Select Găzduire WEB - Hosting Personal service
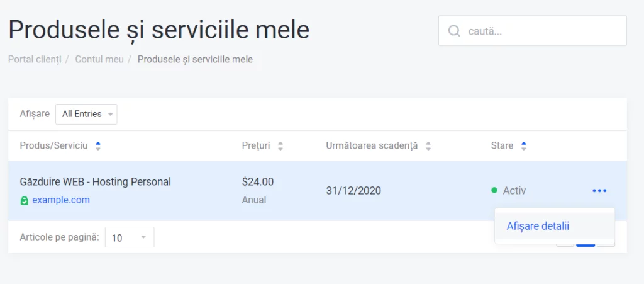The image size is (644, 284). coord(96,181)
